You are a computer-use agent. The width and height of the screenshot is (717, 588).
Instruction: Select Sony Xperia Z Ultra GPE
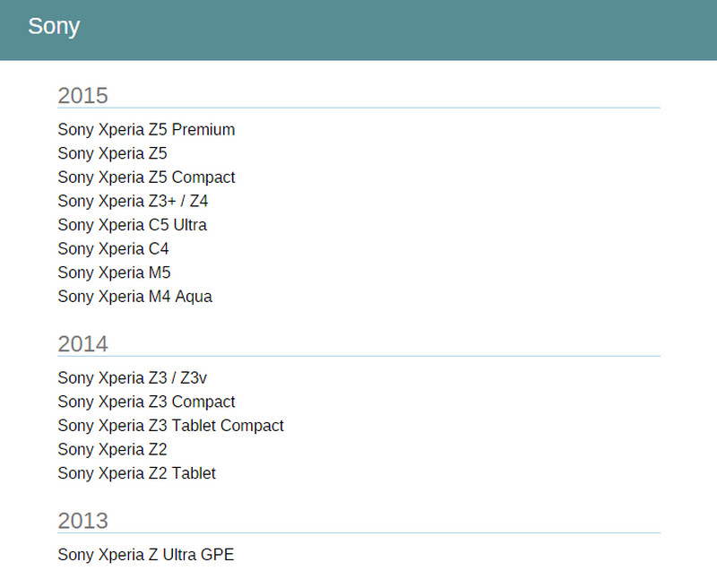click(x=145, y=555)
